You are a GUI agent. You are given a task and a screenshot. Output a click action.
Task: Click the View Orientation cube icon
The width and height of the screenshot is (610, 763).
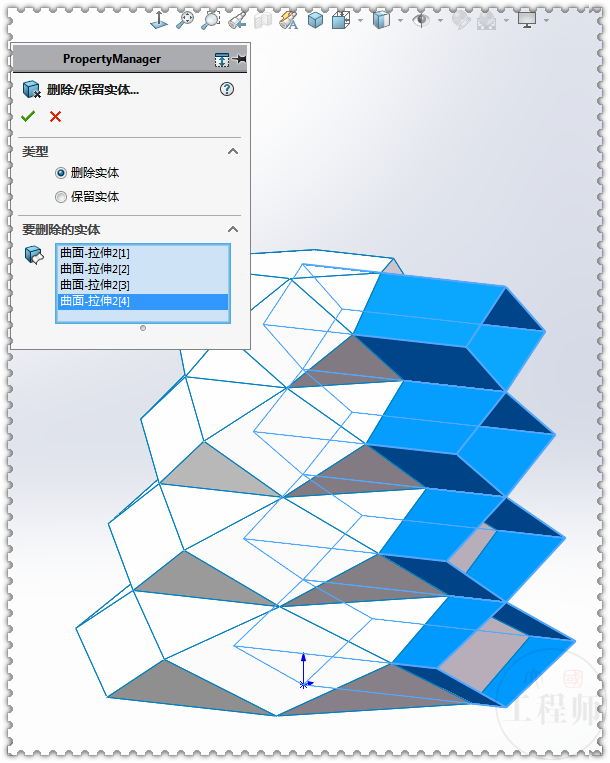tap(341, 20)
